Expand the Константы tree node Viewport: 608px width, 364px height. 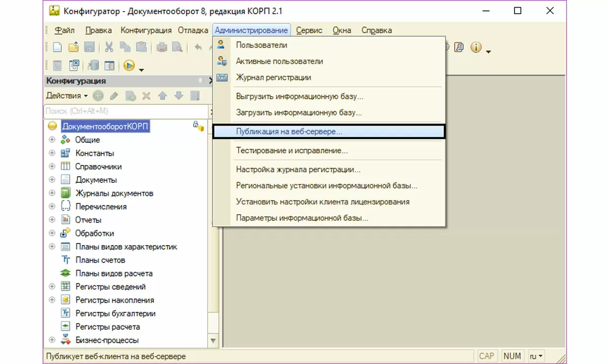[x=52, y=153]
